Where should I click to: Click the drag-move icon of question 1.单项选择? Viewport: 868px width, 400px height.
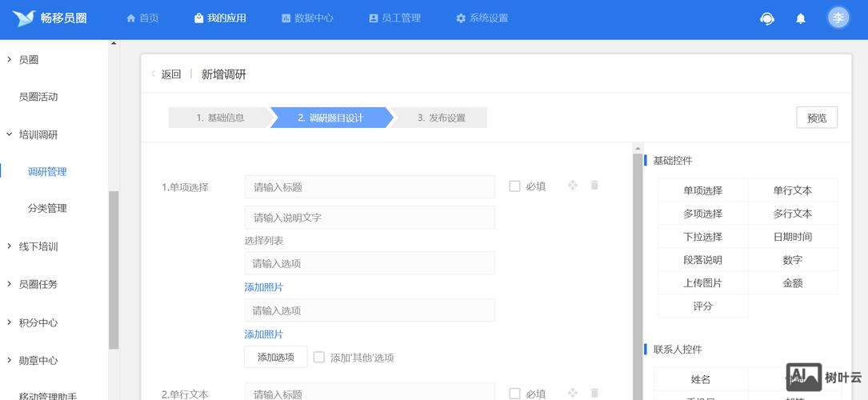coord(573,186)
